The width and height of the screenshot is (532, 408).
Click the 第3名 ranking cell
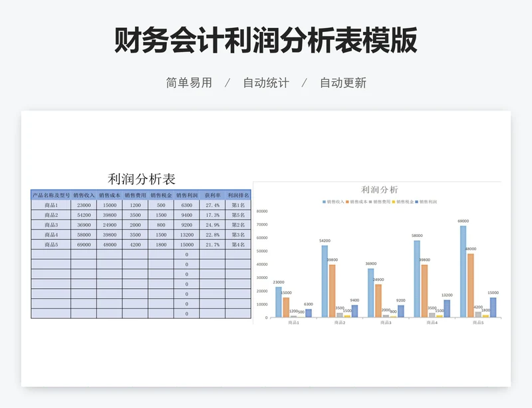[238, 235]
